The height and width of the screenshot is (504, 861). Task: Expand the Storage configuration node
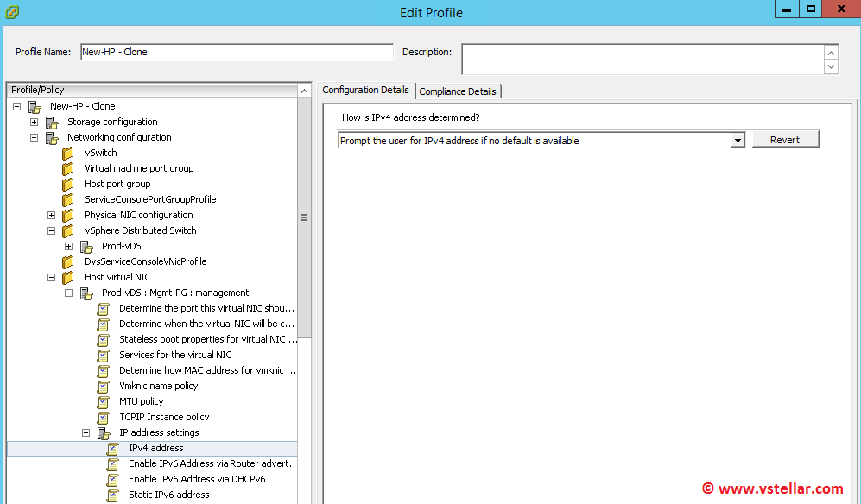tap(34, 122)
